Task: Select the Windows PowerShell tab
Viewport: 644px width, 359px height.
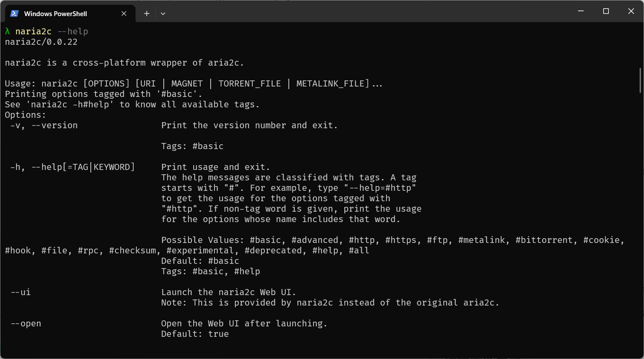Action: (x=56, y=13)
